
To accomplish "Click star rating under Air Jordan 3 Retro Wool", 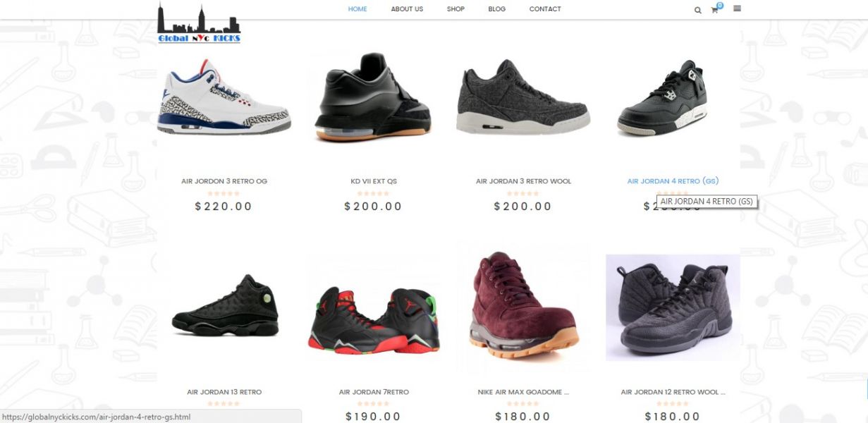I will pyautogui.click(x=523, y=193).
